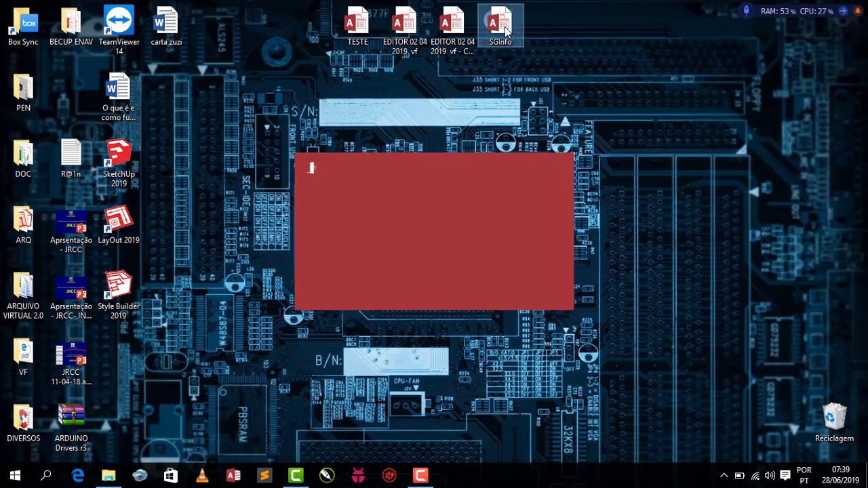Screen dimensions: 868x488
Task: Open the pink bug taskbar app
Action: click(x=358, y=476)
